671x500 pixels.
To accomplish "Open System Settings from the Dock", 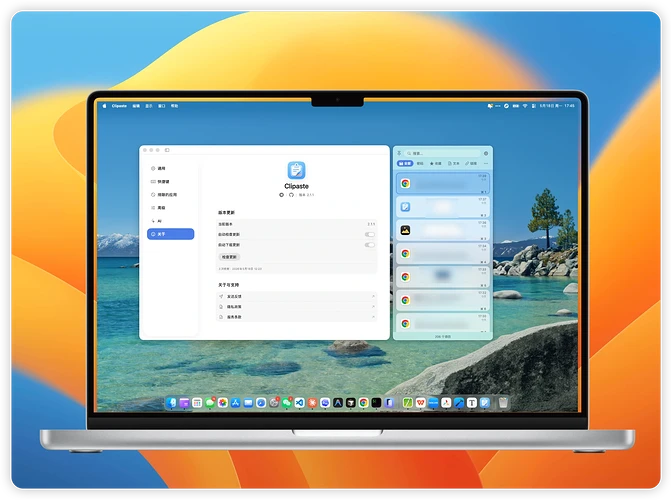I will (x=274, y=402).
